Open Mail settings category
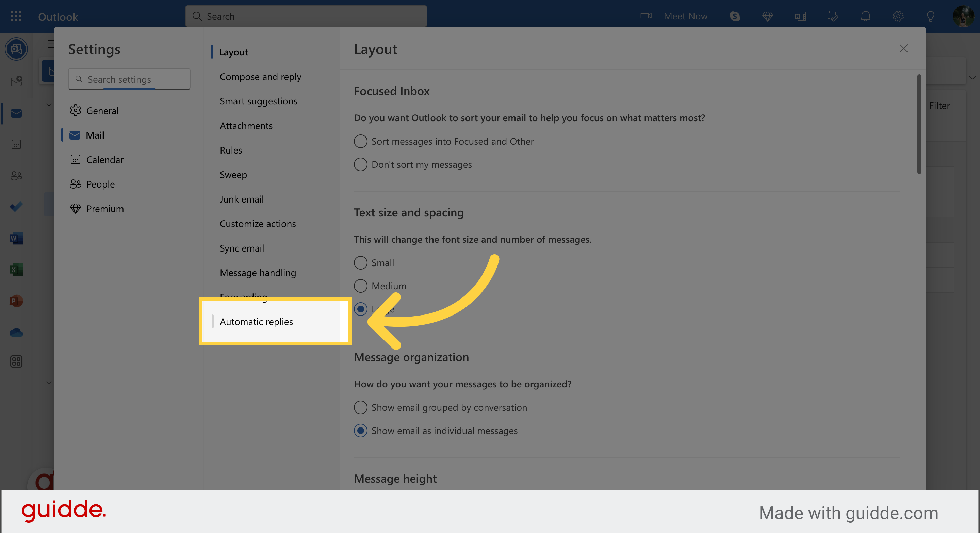The height and width of the screenshot is (533, 980). point(129,135)
